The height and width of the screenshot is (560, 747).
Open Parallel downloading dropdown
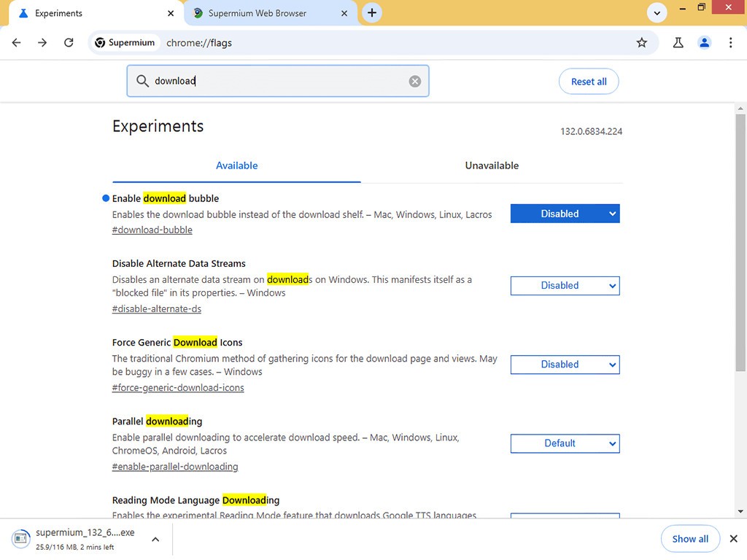[x=565, y=443]
